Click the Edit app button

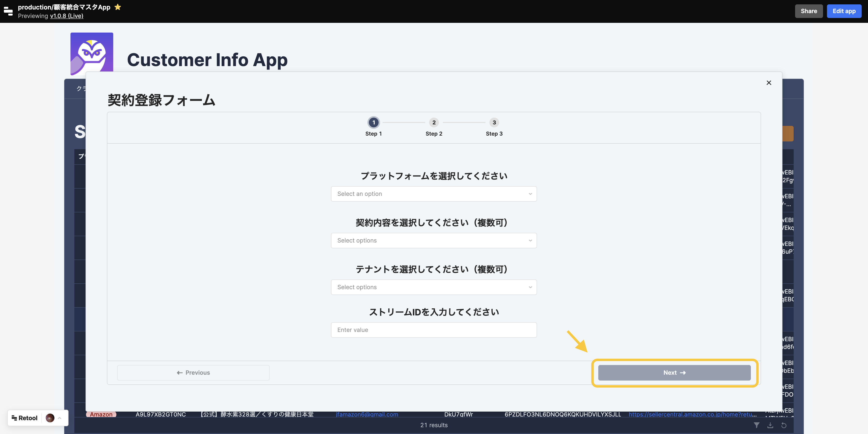[x=844, y=11]
